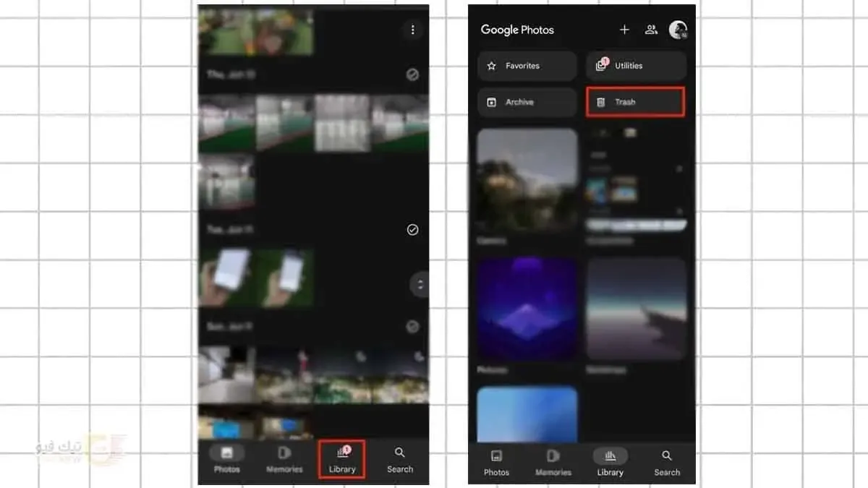Click the star icon on Favorites
Image resolution: width=868 pixels, height=488 pixels.
(x=492, y=66)
